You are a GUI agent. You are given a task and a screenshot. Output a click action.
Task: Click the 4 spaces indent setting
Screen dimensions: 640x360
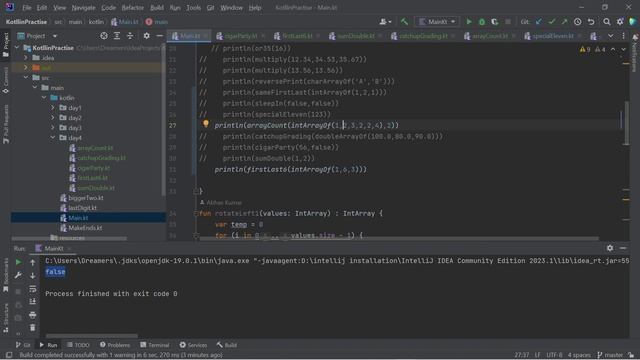pos(579,355)
